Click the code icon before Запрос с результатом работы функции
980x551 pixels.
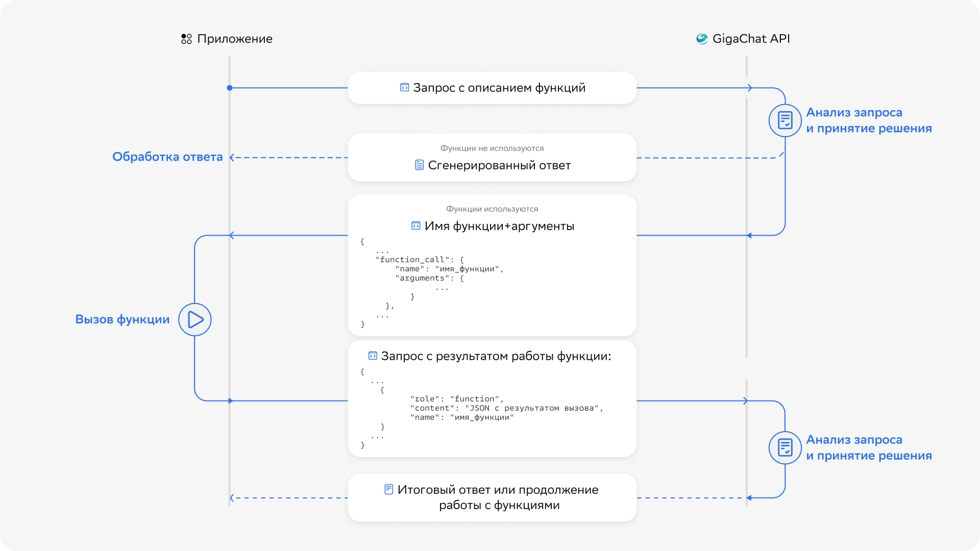click(373, 356)
